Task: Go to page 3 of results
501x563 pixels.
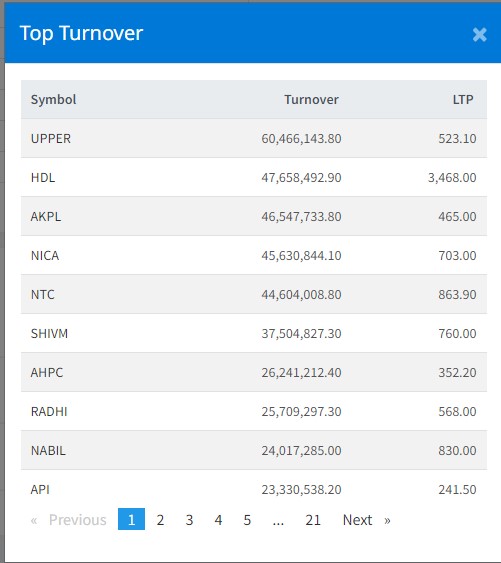Action: coord(189,520)
